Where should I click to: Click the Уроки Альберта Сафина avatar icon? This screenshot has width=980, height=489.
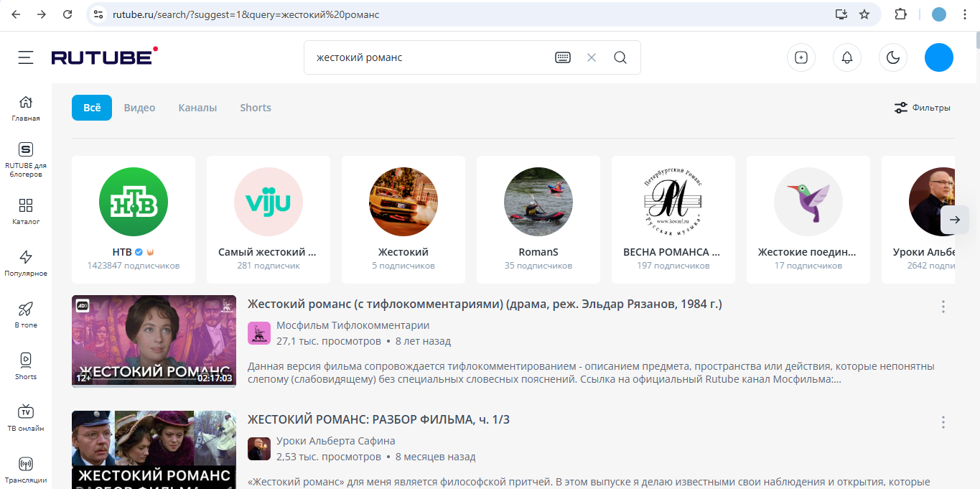pos(259,448)
